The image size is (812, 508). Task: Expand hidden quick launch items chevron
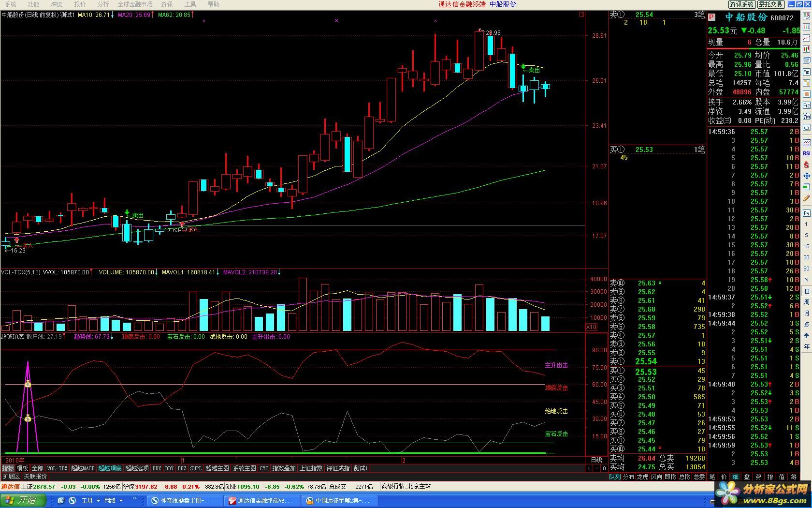(x=135, y=499)
